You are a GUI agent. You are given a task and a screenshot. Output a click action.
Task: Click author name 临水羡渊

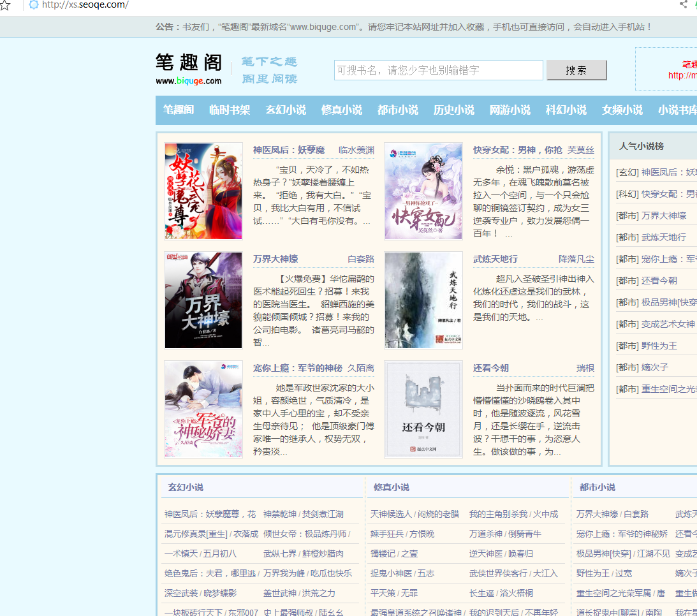(356, 150)
